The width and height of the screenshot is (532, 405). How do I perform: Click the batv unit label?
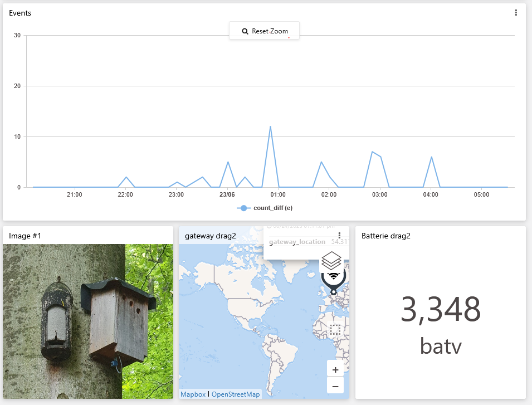(441, 346)
